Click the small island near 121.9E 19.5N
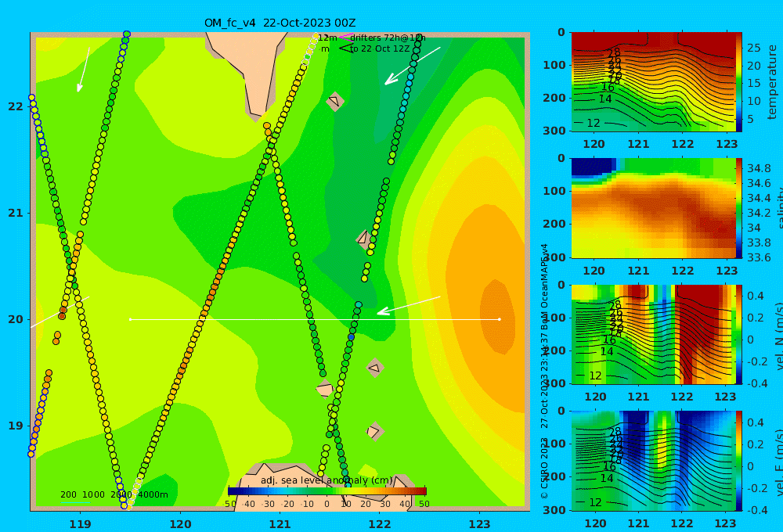The height and width of the screenshot is (532, 783). [x=375, y=368]
